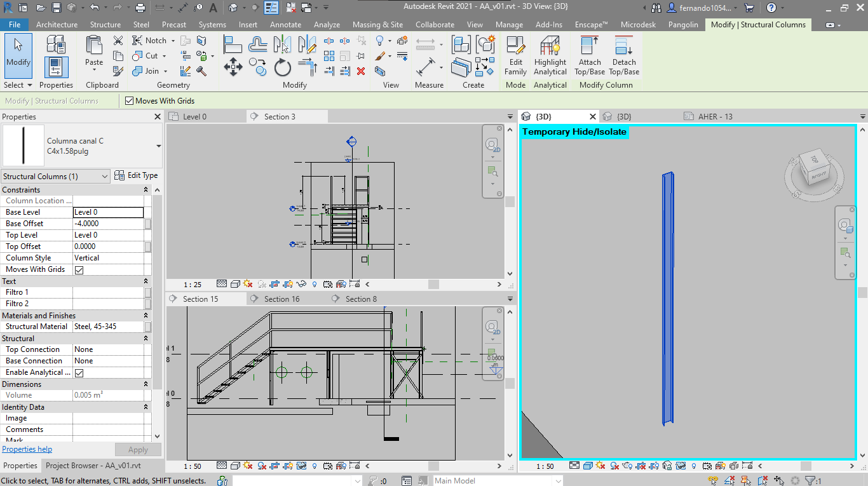
Task: Click the Temporary Hide/Isolate glasses icon
Action: click(681, 466)
